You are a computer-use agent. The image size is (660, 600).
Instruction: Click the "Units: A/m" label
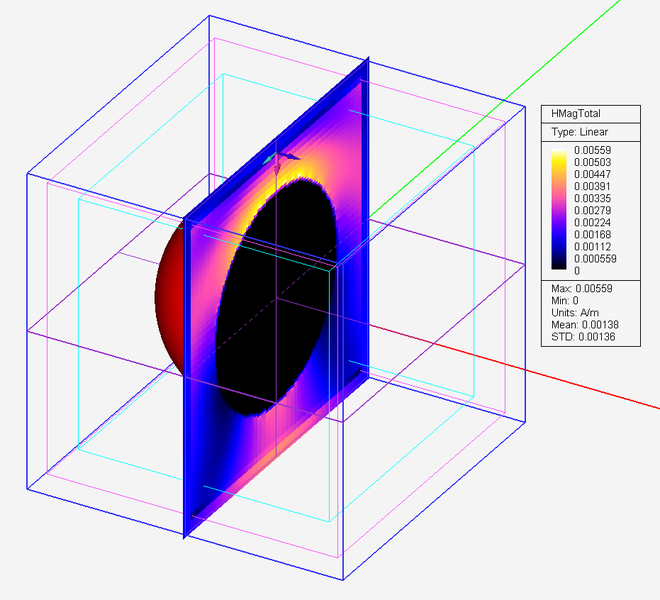tap(575, 313)
